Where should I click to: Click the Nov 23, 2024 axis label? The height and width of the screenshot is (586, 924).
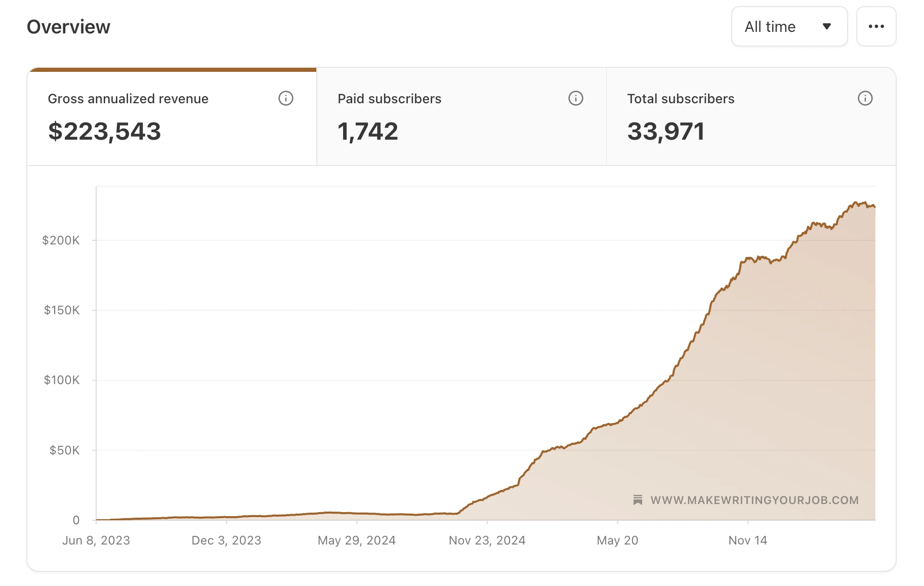487,540
